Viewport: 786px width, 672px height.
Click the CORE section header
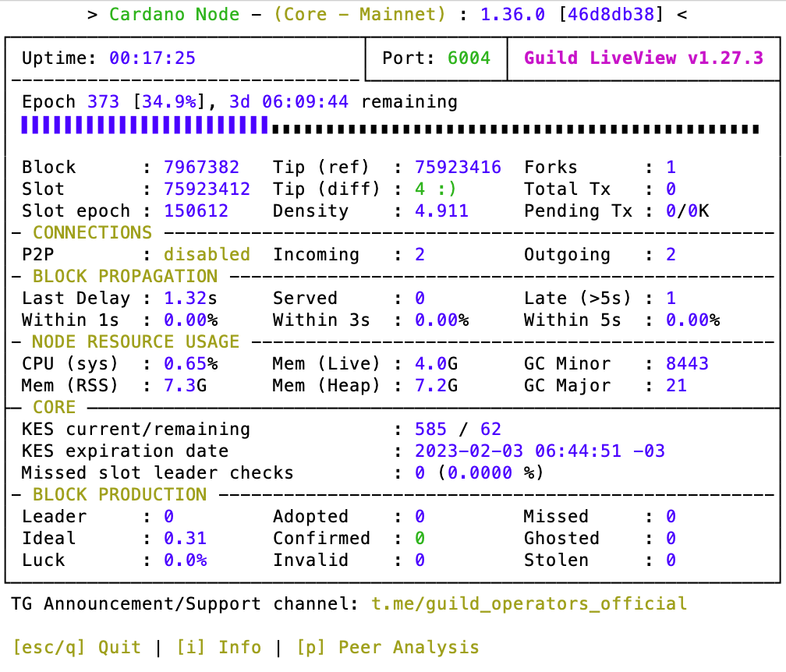54,407
